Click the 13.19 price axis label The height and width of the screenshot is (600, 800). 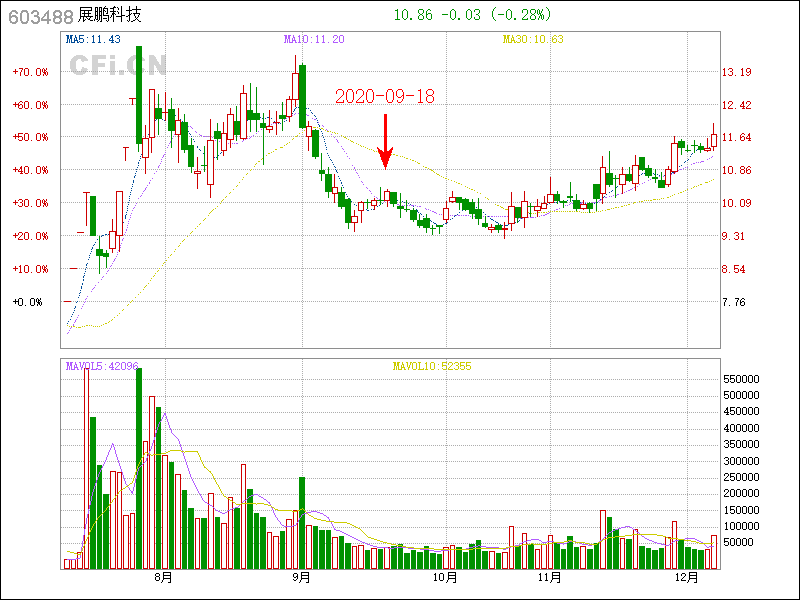point(736,72)
